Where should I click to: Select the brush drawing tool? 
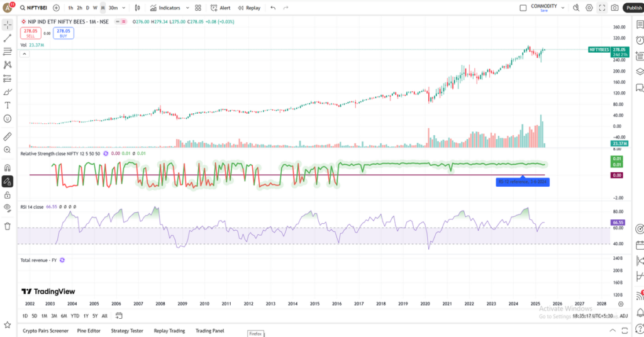(8, 92)
